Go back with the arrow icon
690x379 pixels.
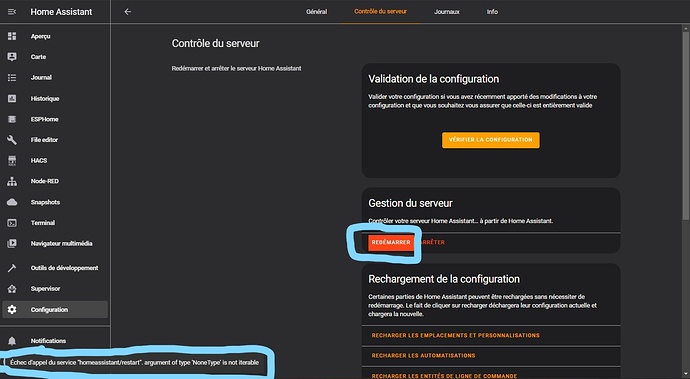pyautogui.click(x=128, y=12)
